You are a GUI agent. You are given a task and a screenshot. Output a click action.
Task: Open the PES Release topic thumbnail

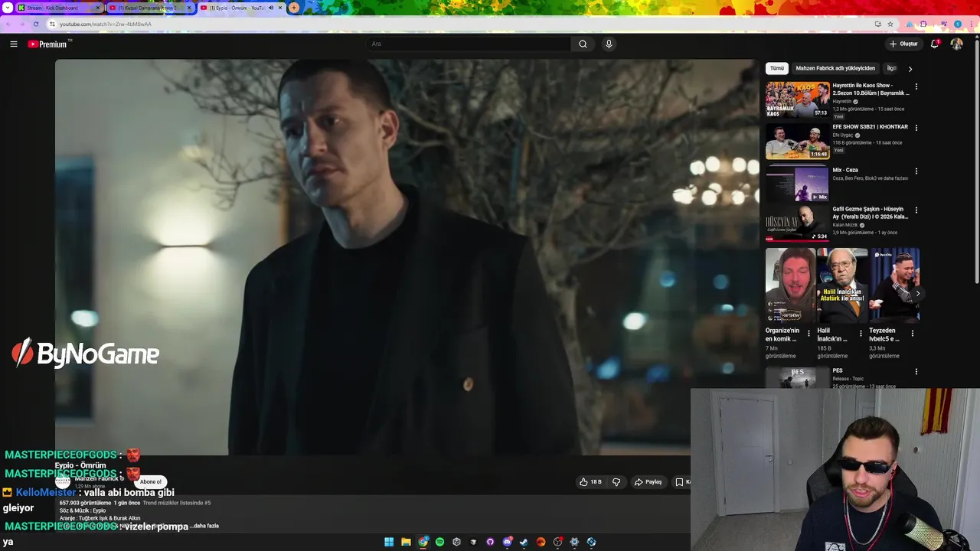(x=797, y=378)
